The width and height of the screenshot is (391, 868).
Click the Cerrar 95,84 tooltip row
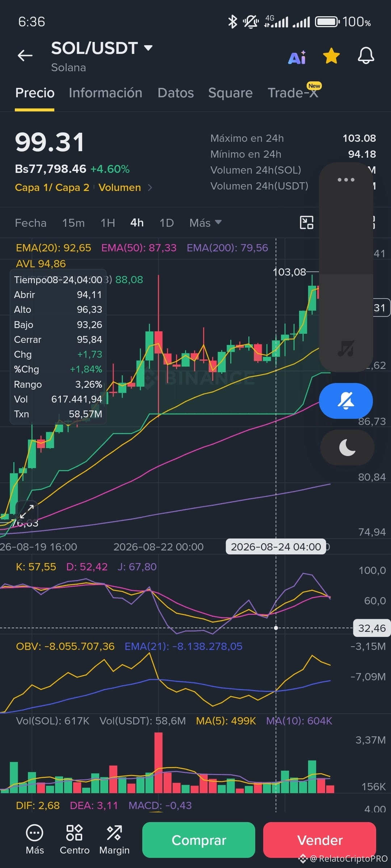pyautogui.click(x=58, y=340)
